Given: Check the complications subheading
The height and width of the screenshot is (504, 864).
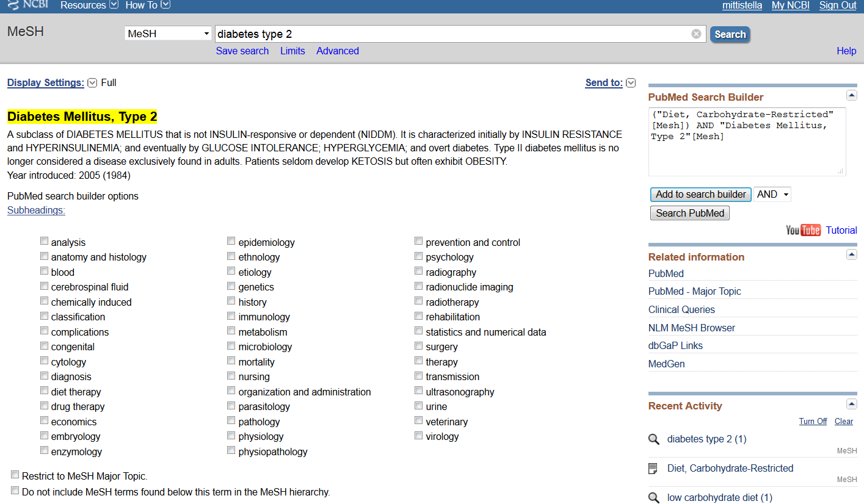Looking at the screenshot, I should [45, 331].
